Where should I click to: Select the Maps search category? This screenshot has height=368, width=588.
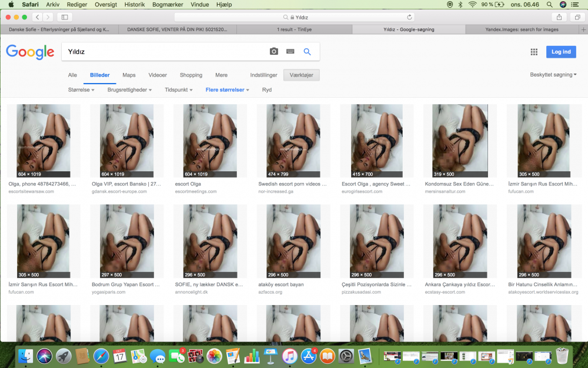129,75
